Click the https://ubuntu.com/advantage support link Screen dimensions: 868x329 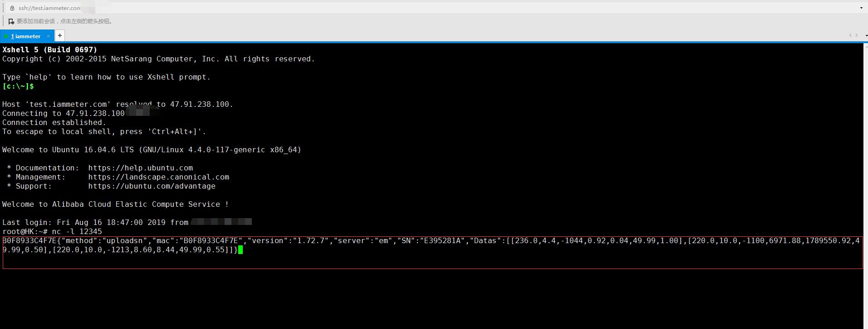[x=152, y=186]
